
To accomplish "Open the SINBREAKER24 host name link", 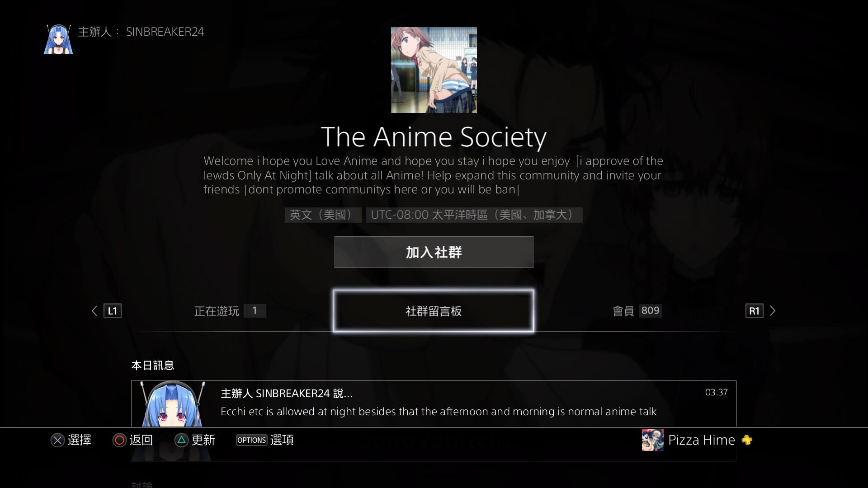I will [165, 32].
